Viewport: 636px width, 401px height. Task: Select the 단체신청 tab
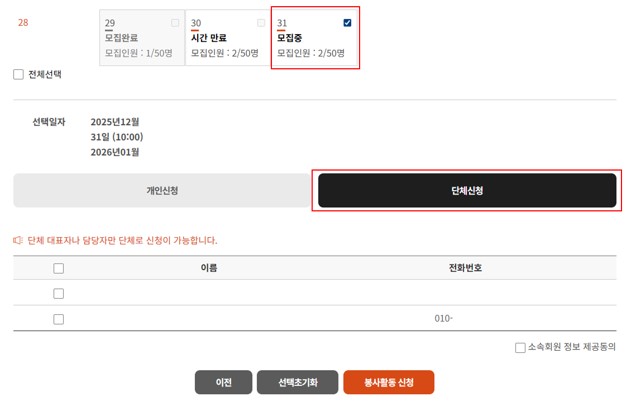click(x=467, y=190)
